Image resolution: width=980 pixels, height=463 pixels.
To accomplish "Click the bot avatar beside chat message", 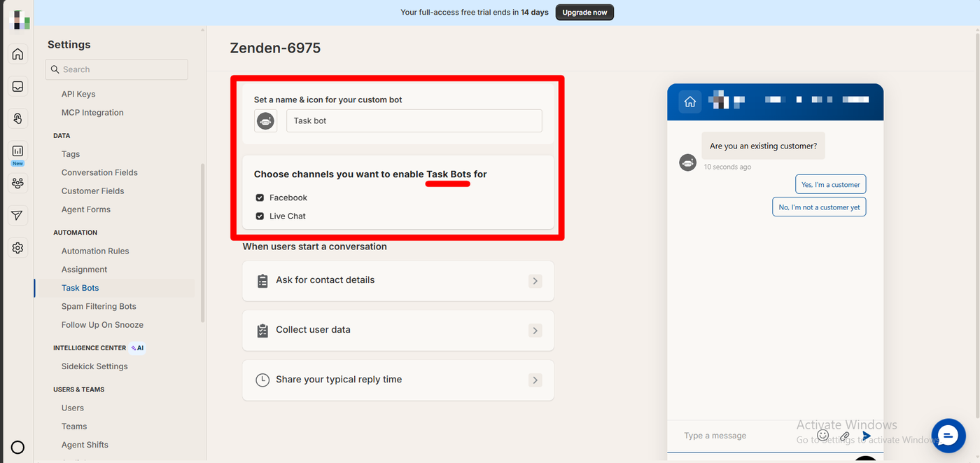I will [687, 163].
